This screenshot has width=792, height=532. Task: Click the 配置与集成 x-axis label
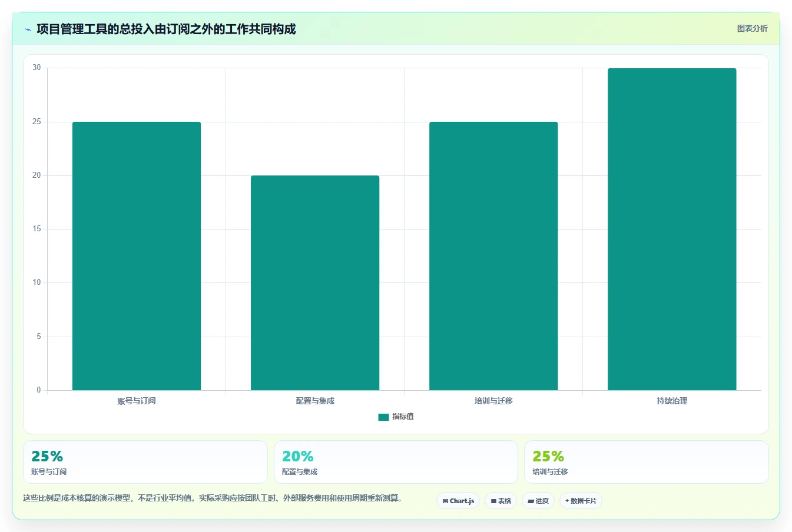click(315, 401)
